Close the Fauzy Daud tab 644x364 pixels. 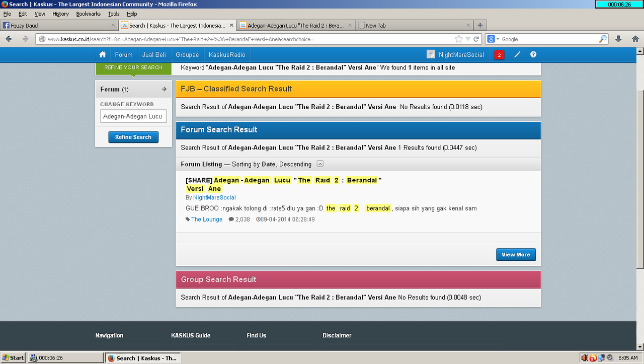(x=113, y=25)
